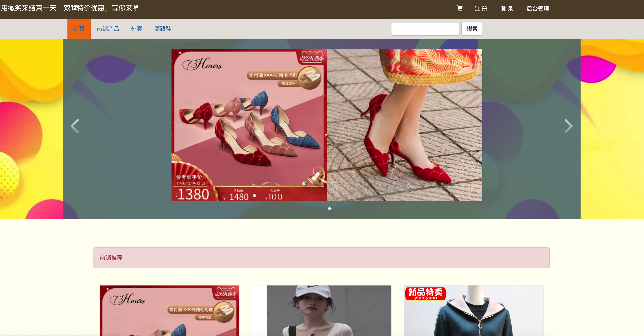
Task: Open the 热销产品 menu item
Action: (108, 29)
